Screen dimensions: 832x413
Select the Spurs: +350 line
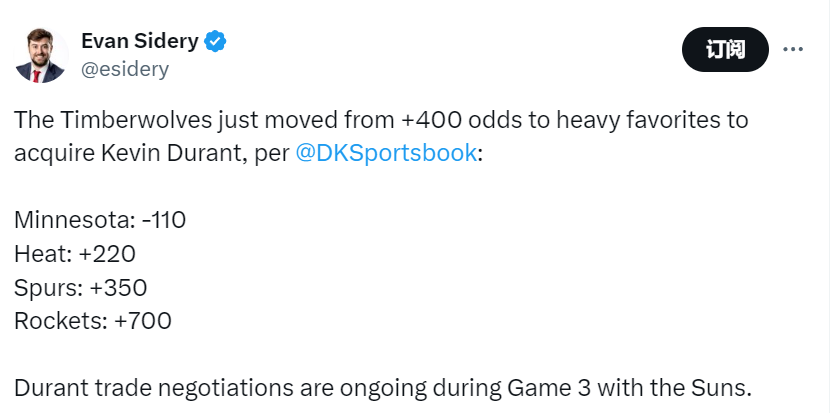pyautogui.click(x=81, y=287)
